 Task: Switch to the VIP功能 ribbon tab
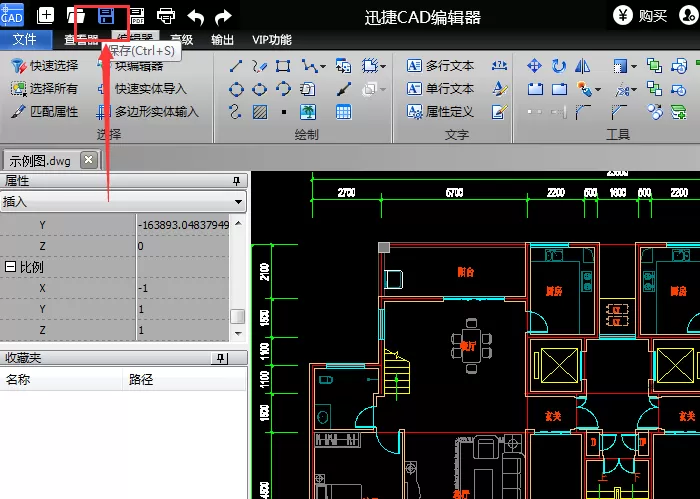pyautogui.click(x=271, y=40)
